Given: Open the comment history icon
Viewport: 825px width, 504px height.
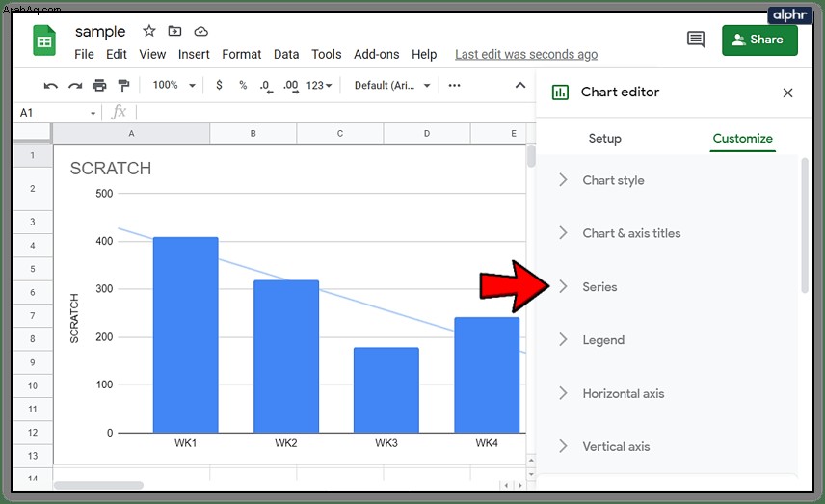Looking at the screenshot, I should (696, 40).
